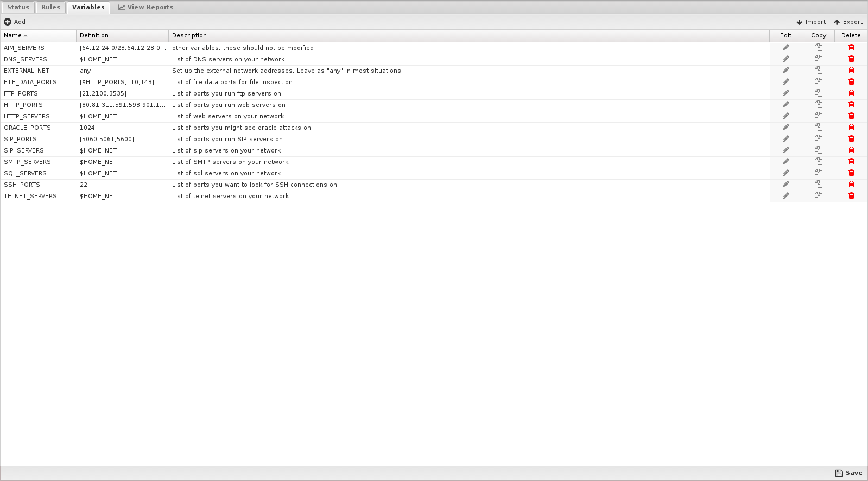Copy the FILE_DATA_PORTS variable
868x481 pixels.
818,82
